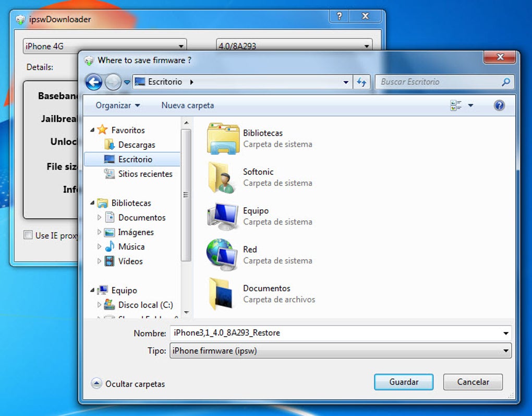Open the Escritorio address bar dropdown arrow

(x=345, y=82)
